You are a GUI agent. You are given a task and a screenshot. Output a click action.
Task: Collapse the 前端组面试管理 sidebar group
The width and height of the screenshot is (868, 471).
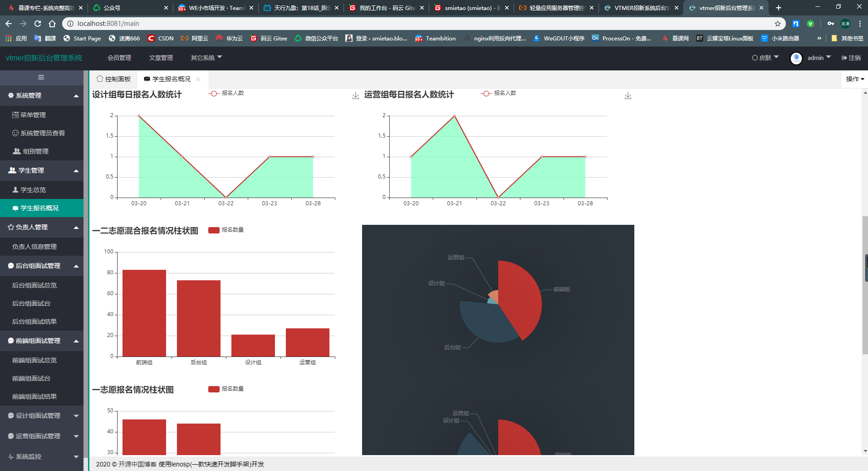coord(42,341)
